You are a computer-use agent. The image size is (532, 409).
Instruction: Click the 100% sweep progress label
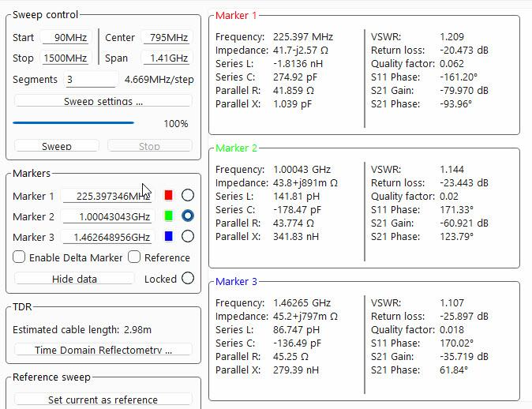pyautogui.click(x=176, y=123)
